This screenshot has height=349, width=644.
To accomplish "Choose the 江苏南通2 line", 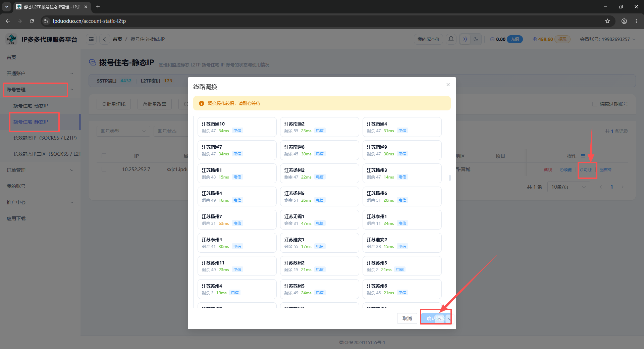I will click(319, 127).
